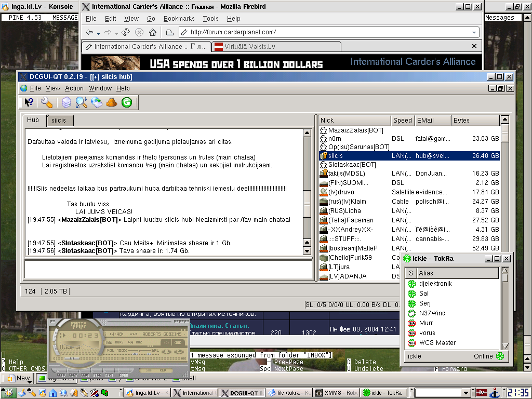
Task: Click New button in Konsole session bar
Action: (19, 378)
